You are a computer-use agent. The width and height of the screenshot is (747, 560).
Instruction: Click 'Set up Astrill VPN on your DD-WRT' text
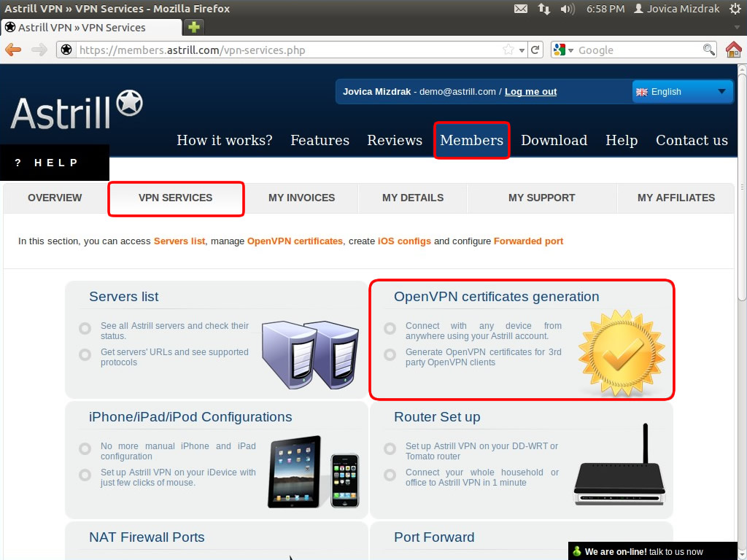tap(481, 451)
